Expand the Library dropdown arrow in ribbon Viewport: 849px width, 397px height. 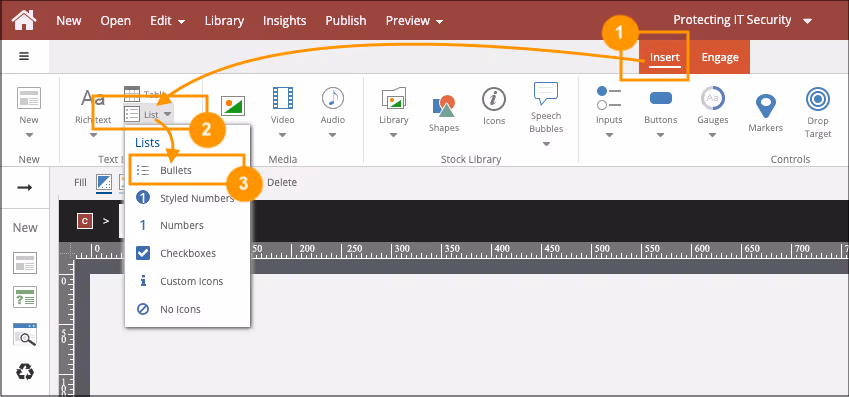click(x=394, y=135)
